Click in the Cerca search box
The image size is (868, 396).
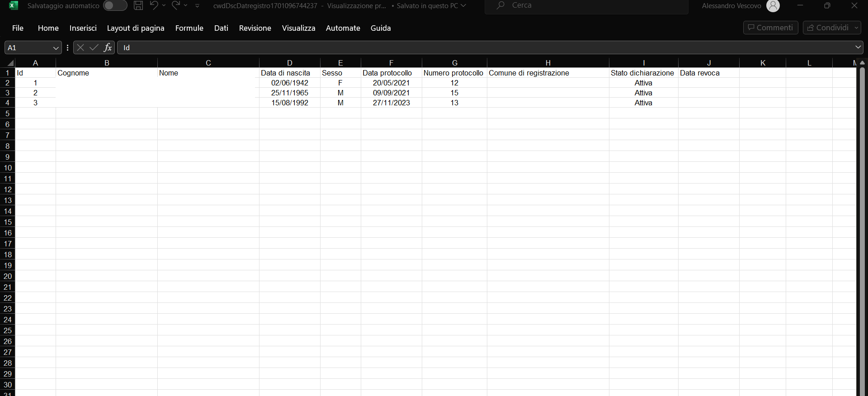588,6
